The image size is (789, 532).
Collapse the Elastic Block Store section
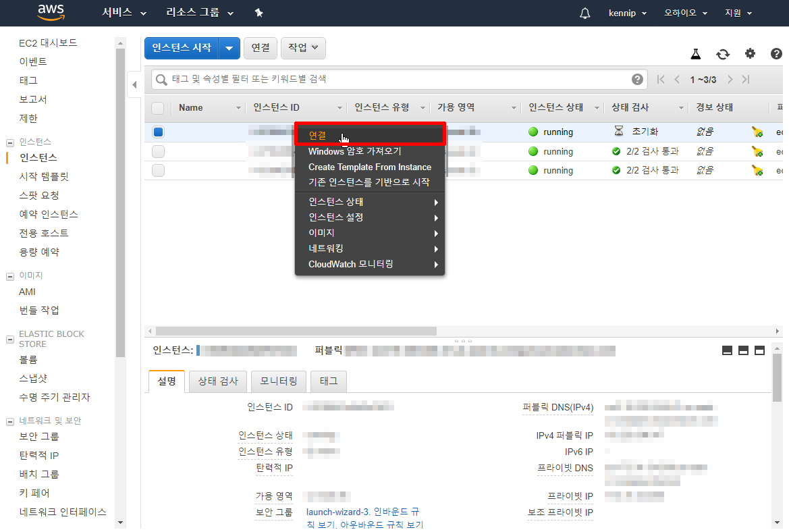pos(9,339)
